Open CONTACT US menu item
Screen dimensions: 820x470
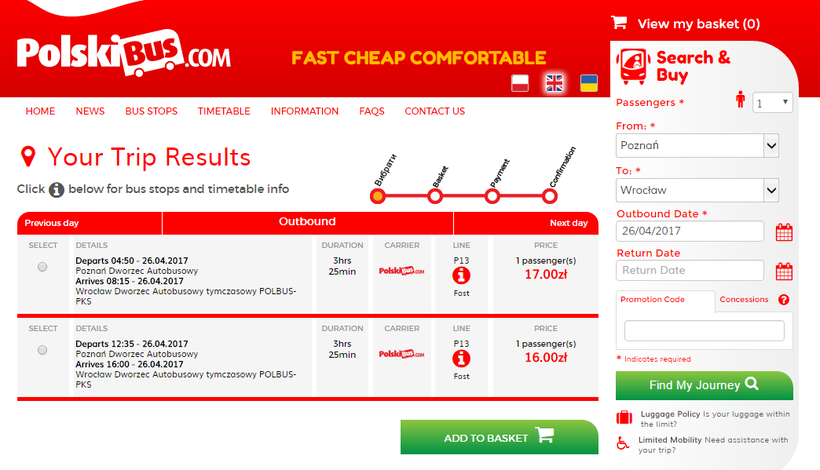coord(435,111)
